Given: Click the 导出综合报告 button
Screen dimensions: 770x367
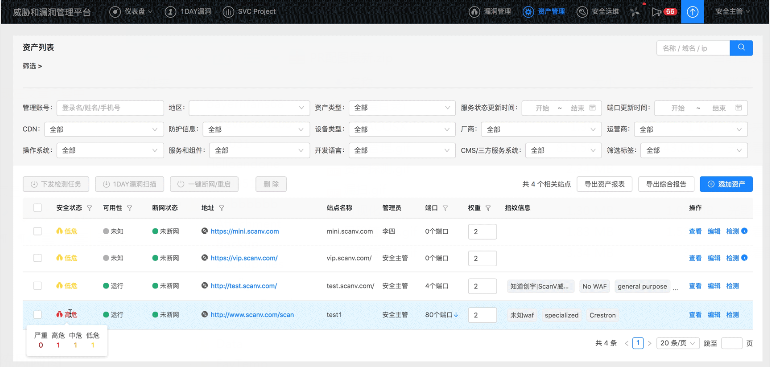Looking at the screenshot, I should [x=666, y=184].
